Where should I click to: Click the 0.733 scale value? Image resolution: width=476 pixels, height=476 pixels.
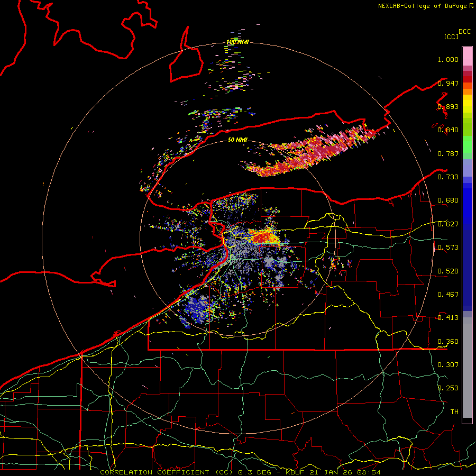click(x=448, y=177)
